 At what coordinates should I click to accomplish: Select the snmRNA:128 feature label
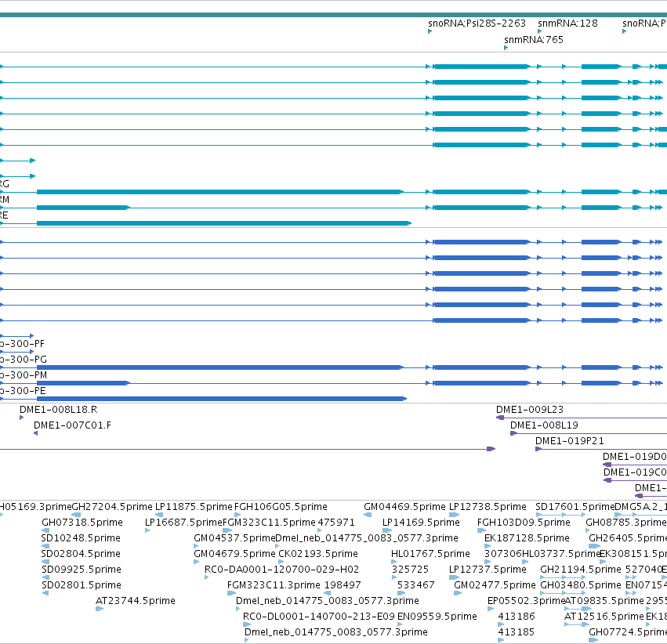pos(567,24)
